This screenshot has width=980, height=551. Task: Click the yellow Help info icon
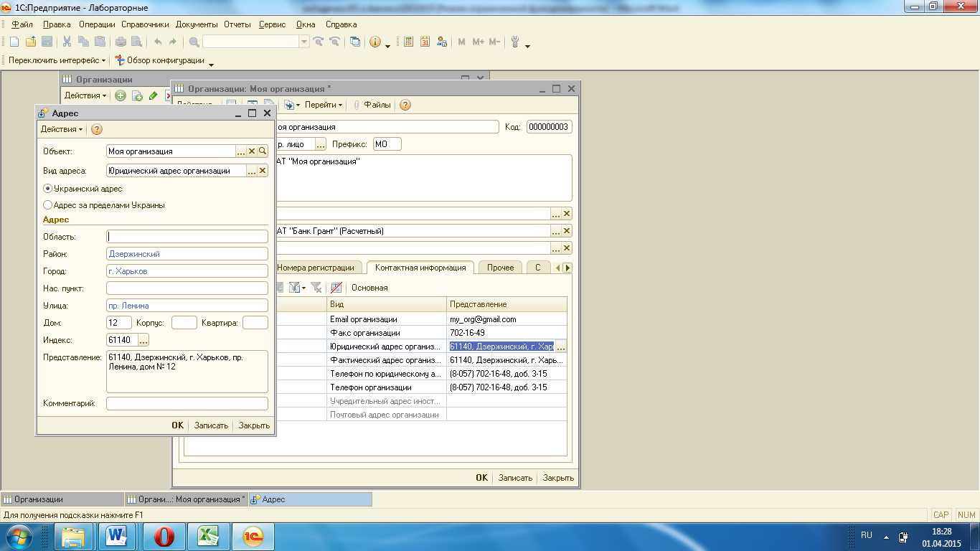click(375, 42)
